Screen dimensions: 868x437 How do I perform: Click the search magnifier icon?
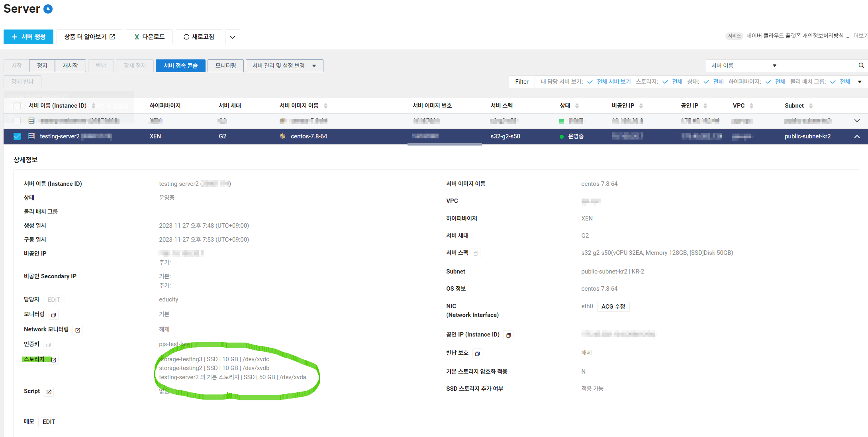(861, 66)
